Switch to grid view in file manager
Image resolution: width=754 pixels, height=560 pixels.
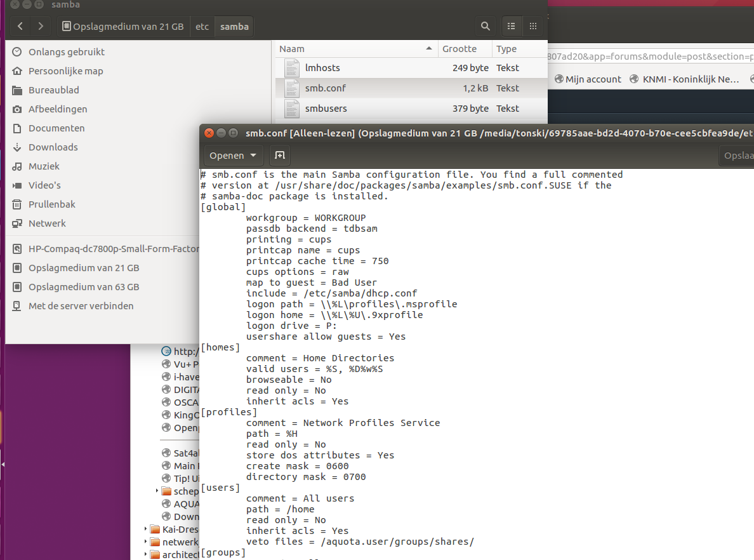(533, 26)
